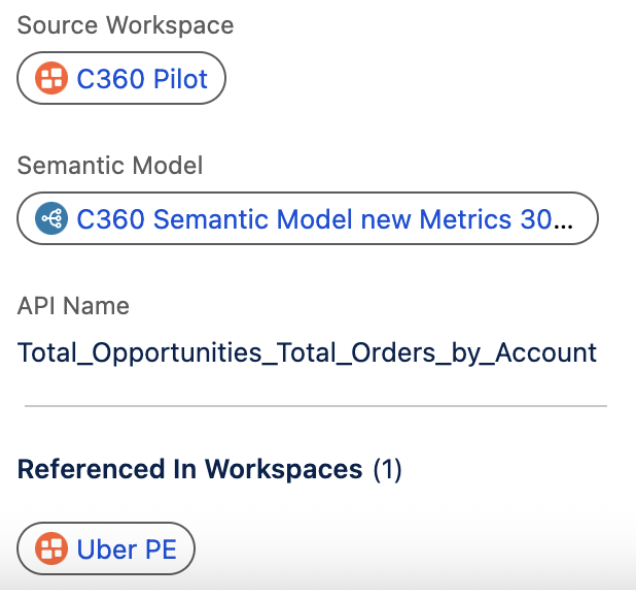The image size is (636, 590).
Task: Click the truncated ellipsis in the semantic model name
Action: (x=564, y=220)
